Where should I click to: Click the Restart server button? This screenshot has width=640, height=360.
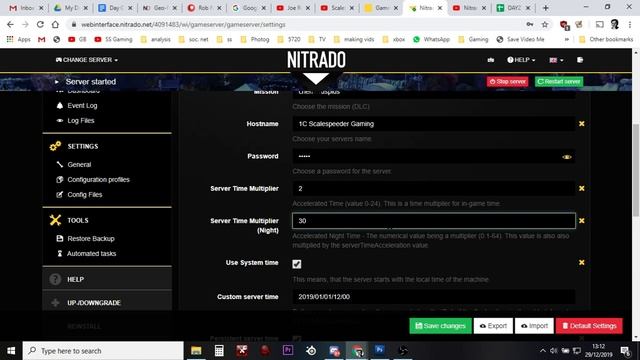coord(559,82)
